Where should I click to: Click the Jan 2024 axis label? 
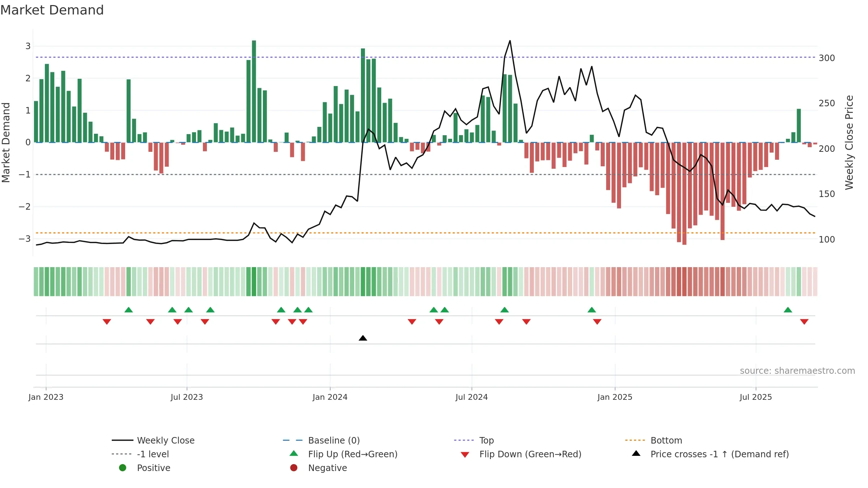330,397
